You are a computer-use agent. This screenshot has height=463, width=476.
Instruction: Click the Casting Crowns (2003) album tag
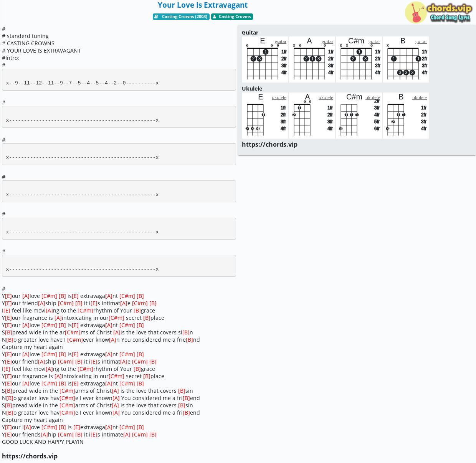[x=181, y=17]
